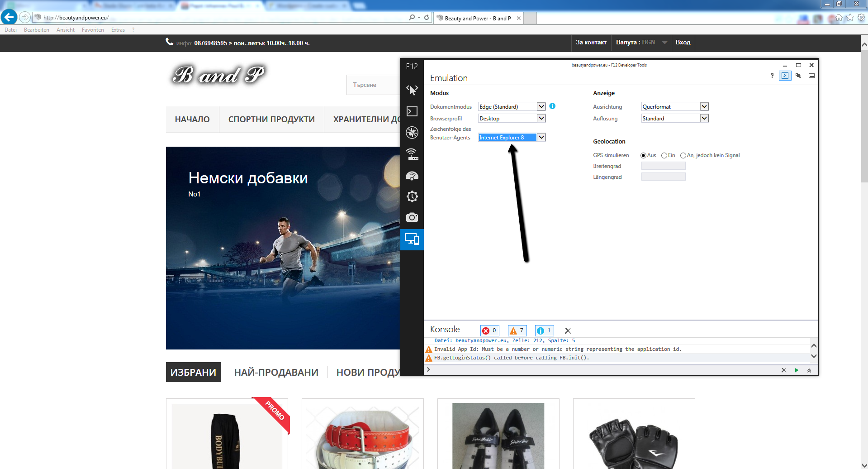Toggle the warnings filter showing 7

pyautogui.click(x=517, y=330)
